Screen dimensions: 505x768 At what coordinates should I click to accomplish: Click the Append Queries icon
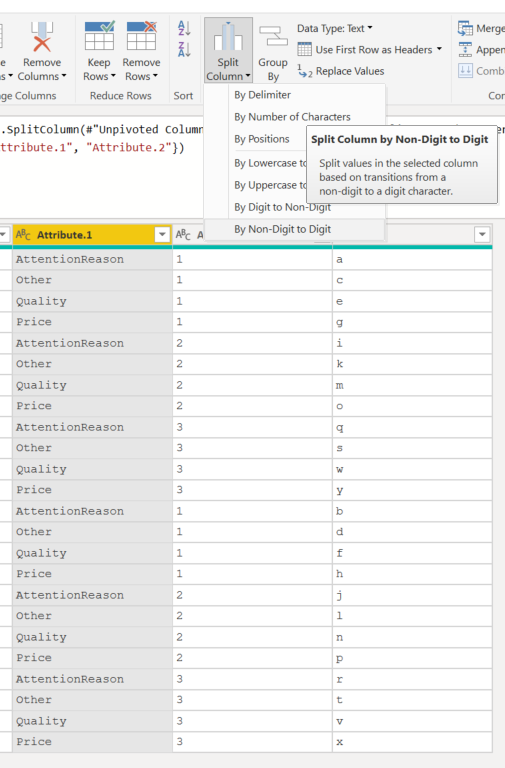point(465,49)
